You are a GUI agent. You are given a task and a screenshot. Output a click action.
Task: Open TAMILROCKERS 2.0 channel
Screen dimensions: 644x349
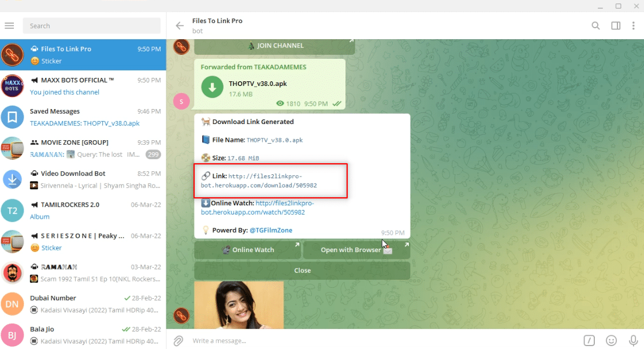[83, 211]
